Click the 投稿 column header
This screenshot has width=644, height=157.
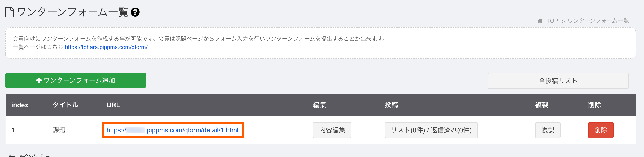point(391,105)
